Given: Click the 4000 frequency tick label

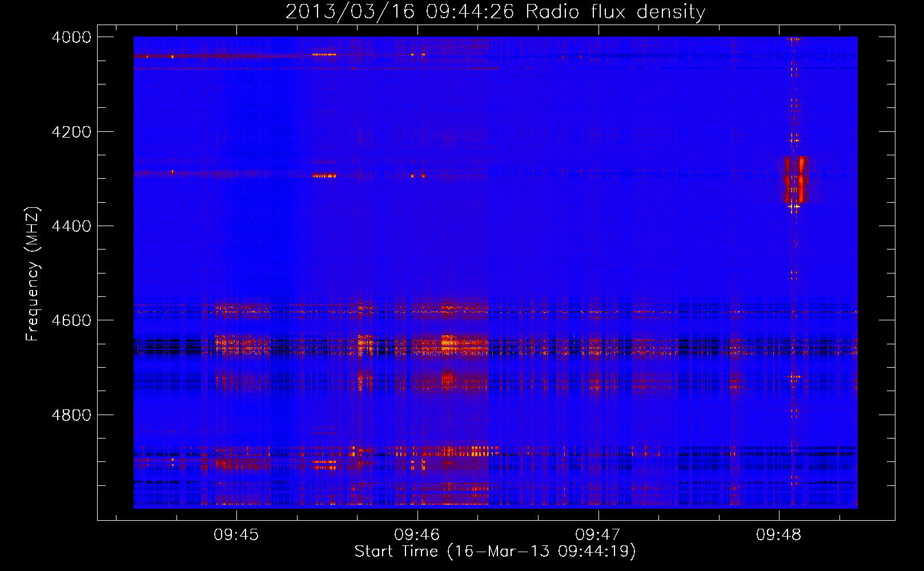Looking at the screenshot, I should pos(71,37).
